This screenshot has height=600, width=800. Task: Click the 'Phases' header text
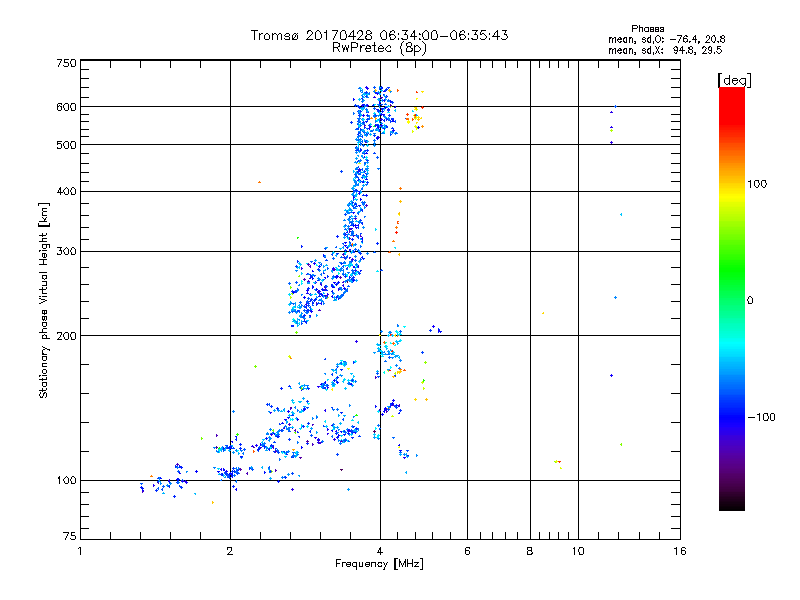click(647, 29)
